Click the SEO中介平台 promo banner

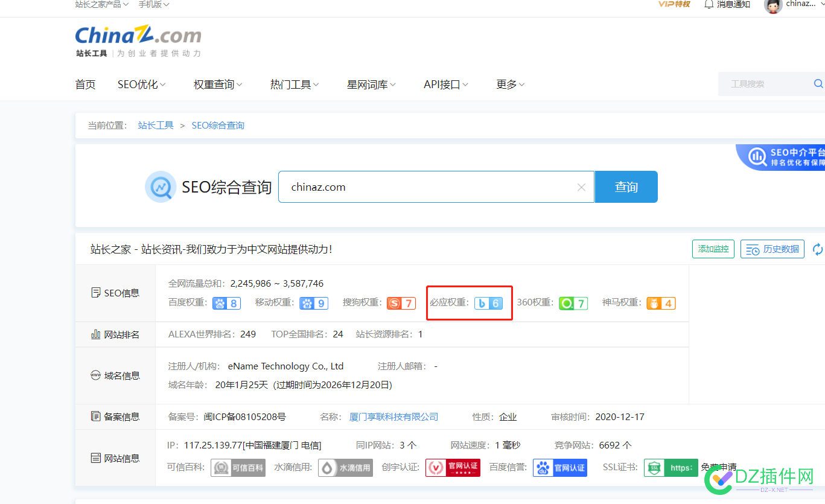pos(781,158)
